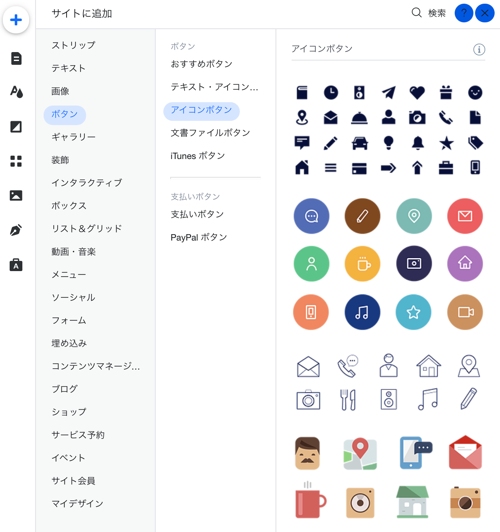Select インタラクティブ category
This screenshot has width=500, height=532.
pos(86,183)
